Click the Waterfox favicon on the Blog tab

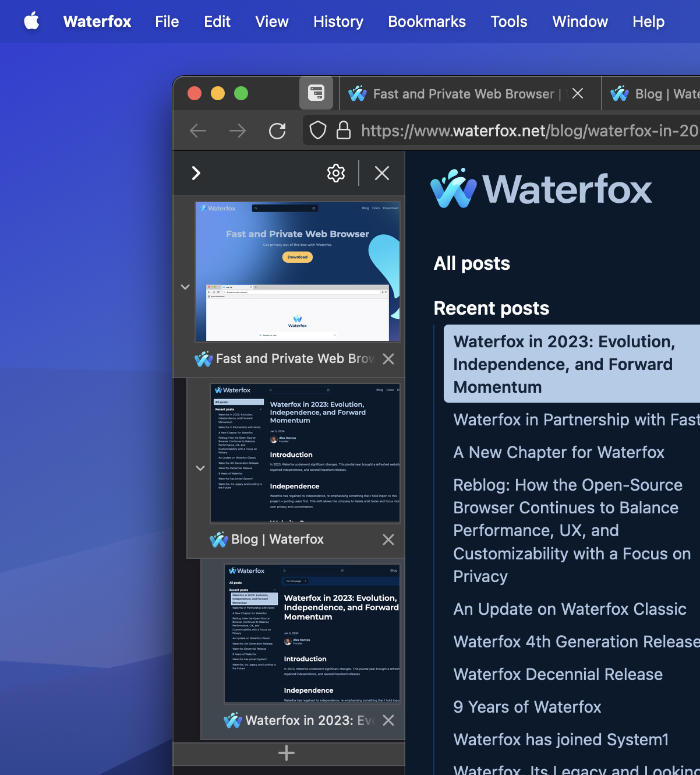[620, 93]
